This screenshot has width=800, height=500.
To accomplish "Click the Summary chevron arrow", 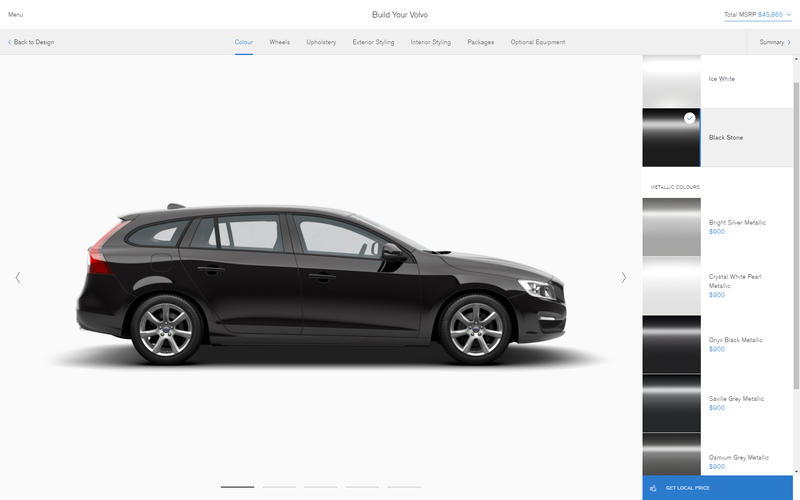I will tap(789, 42).
